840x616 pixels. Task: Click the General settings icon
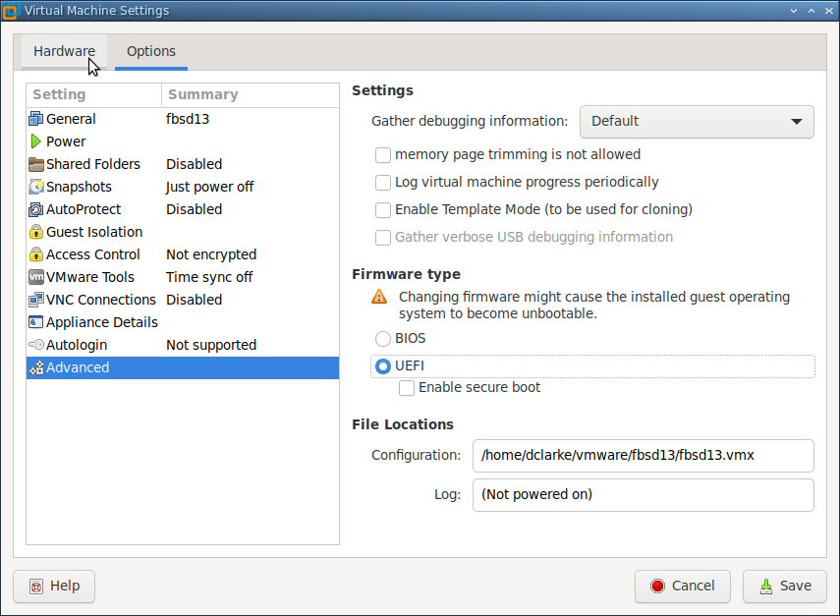point(36,119)
